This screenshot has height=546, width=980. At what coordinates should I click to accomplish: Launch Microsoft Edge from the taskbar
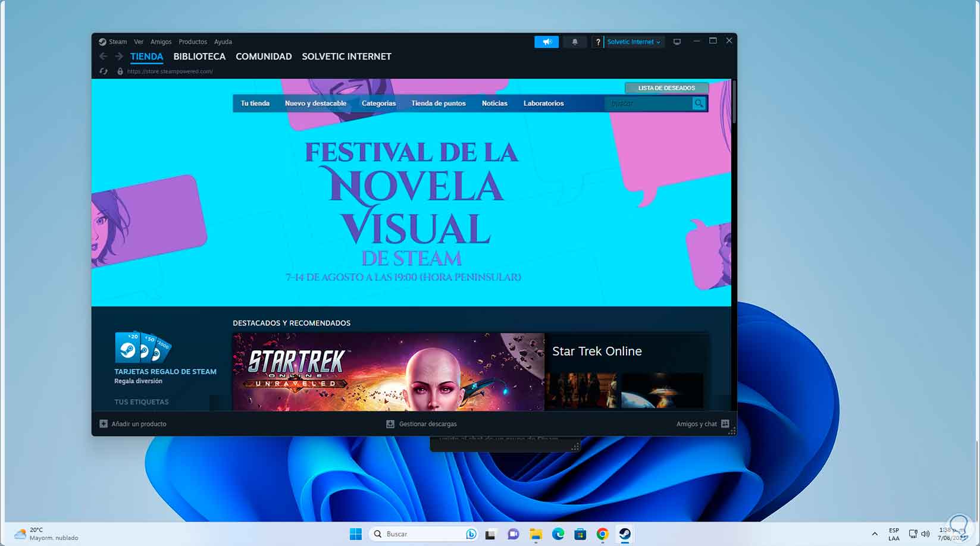558,534
